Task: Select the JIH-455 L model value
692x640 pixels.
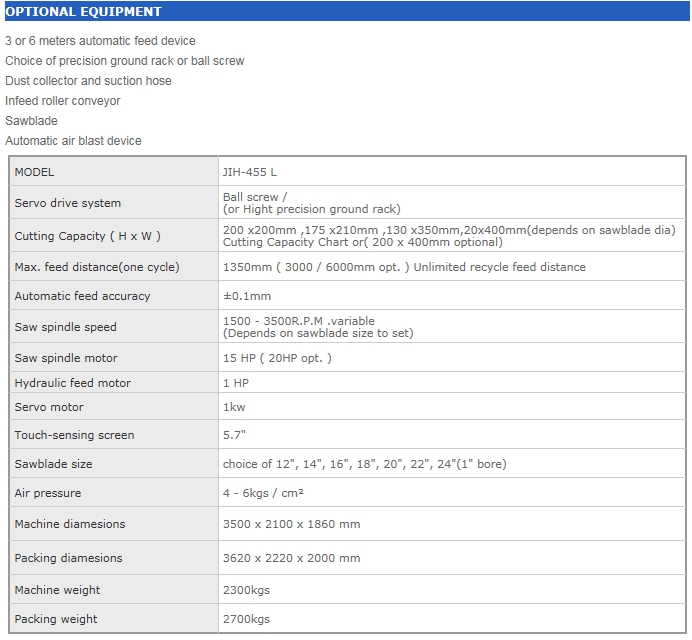Action: 250,172
